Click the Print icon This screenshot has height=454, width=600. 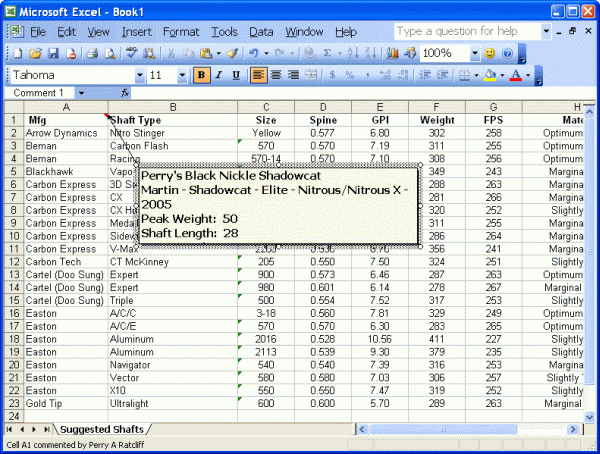pos(92,53)
